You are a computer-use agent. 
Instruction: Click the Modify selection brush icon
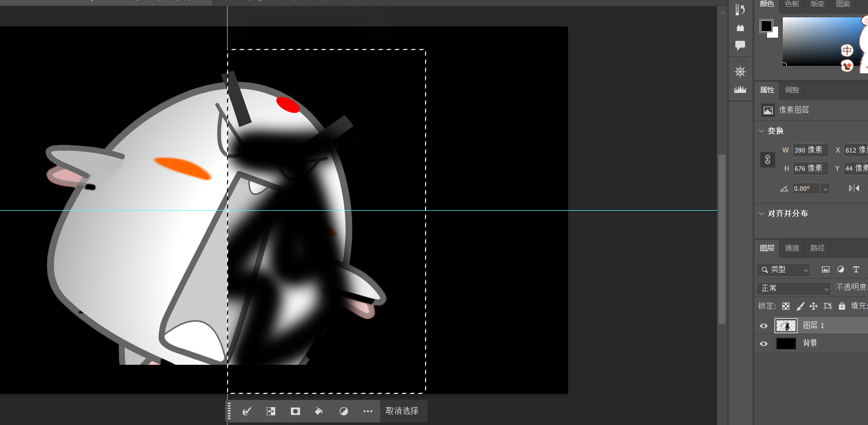[247, 411]
